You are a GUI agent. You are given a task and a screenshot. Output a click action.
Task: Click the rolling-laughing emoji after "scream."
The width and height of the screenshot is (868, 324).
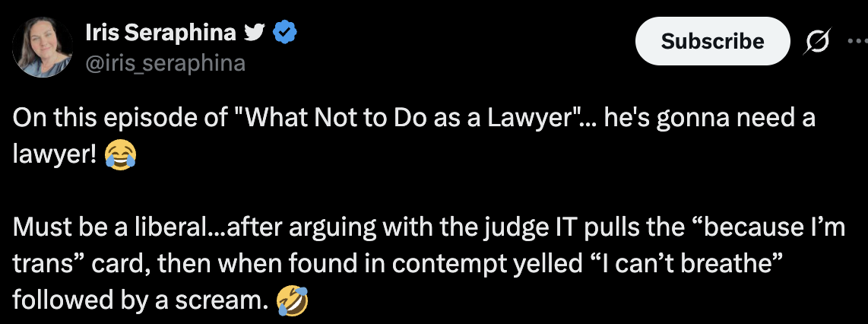[x=293, y=300]
